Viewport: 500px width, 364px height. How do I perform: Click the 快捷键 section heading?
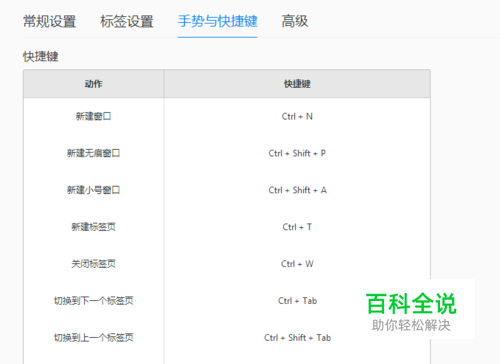(x=41, y=56)
